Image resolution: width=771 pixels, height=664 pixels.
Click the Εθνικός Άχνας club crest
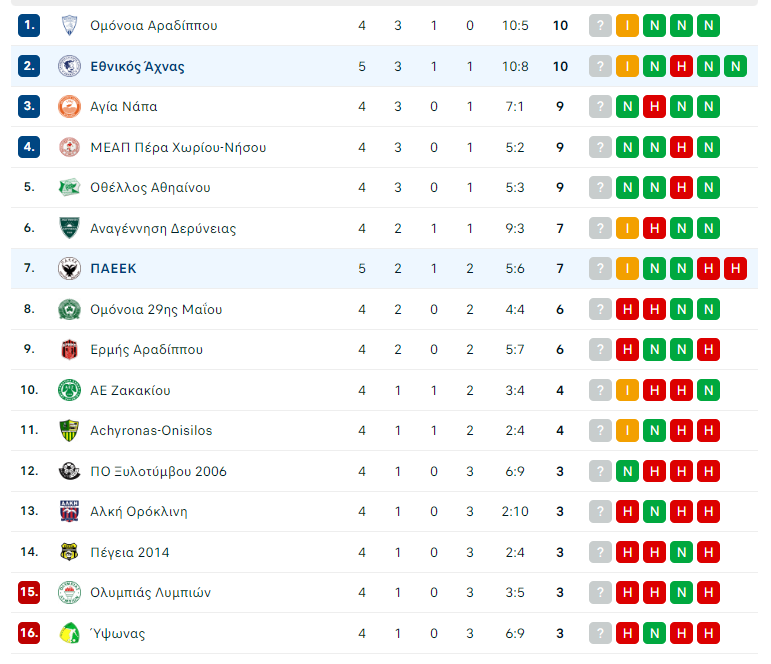click(x=69, y=66)
